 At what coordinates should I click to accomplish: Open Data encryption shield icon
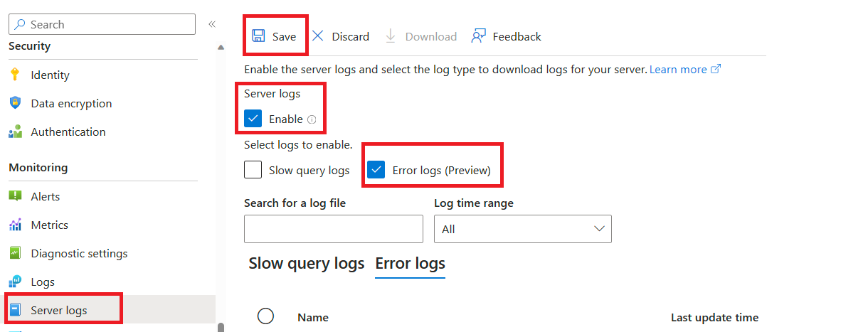coord(15,103)
